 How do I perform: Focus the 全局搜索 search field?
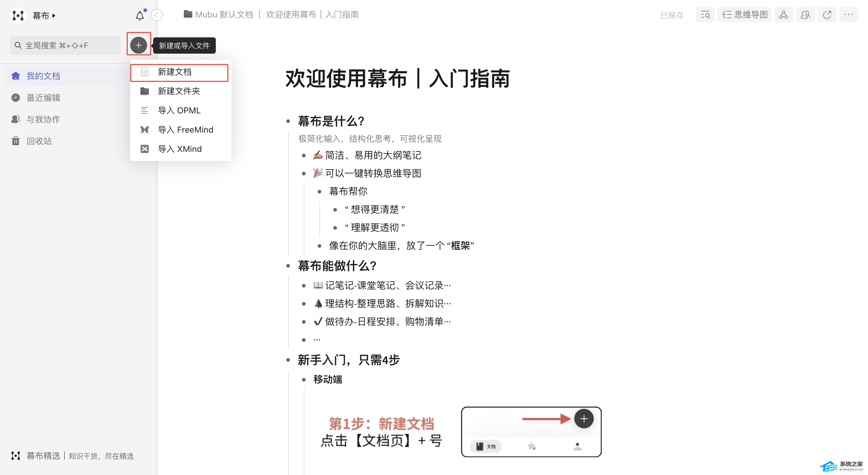pyautogui.click(x=65, y=45)
